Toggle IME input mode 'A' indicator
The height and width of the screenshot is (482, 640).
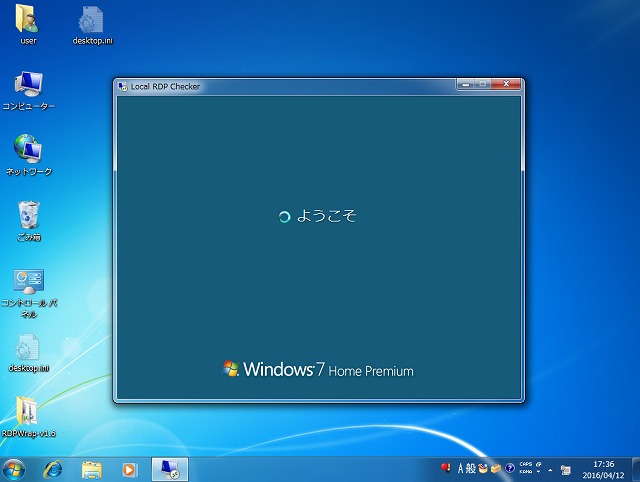point(462,468)
